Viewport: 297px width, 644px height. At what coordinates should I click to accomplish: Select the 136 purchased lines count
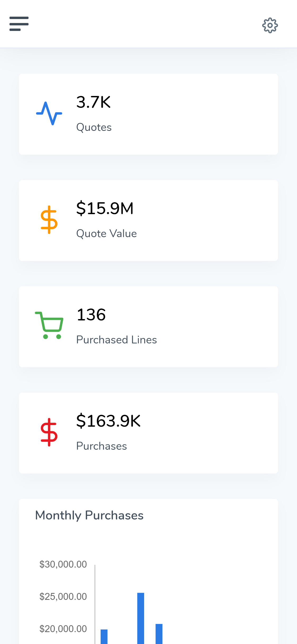[x=91, y=315]
